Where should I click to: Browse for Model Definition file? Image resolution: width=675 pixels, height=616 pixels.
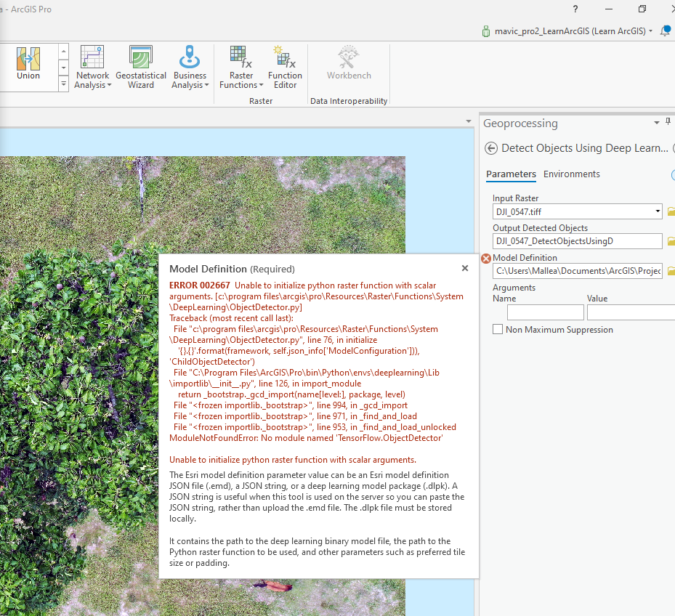[x=671, y=271]
